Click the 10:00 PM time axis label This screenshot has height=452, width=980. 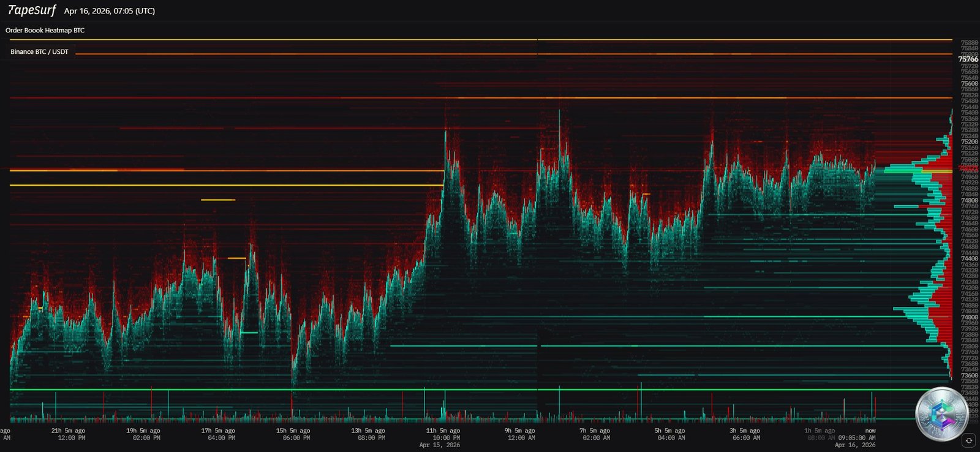click(x=447, y=438)
